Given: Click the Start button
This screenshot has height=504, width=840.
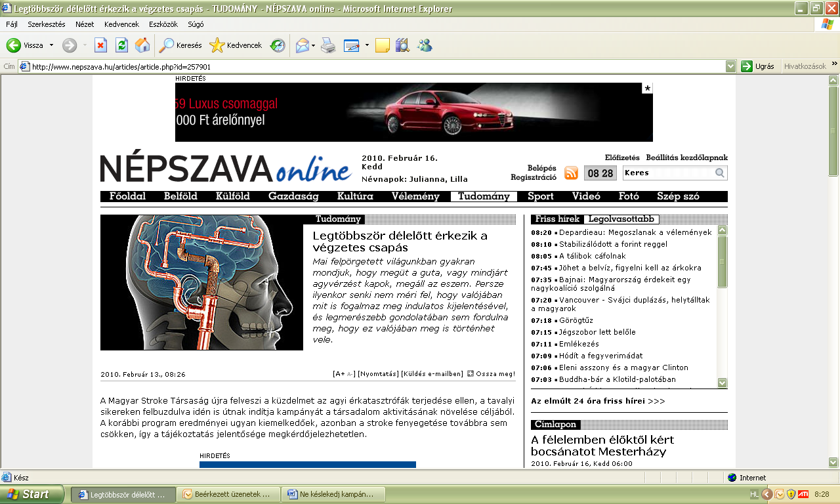Looking at the screenshot, I should [x=32, y=494].
